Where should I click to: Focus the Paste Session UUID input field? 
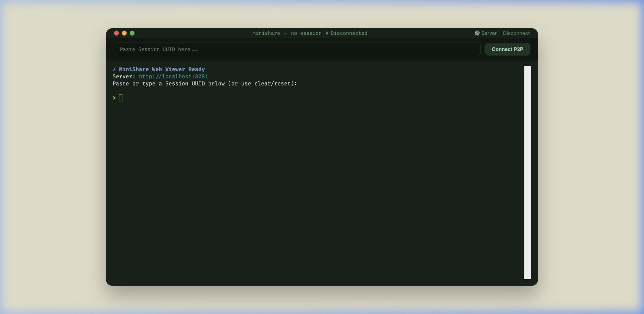tap(297, 49)
